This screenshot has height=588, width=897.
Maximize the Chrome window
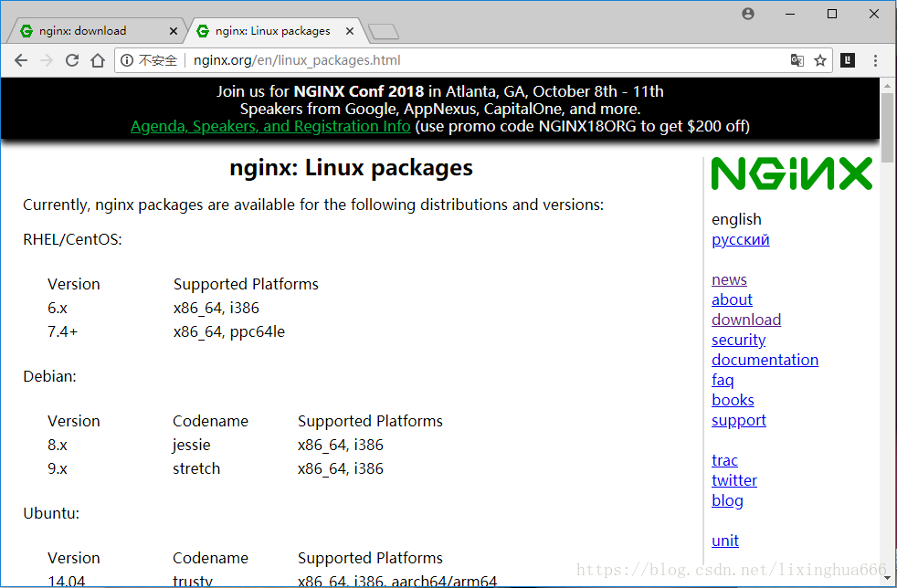[x=832, y=14]
